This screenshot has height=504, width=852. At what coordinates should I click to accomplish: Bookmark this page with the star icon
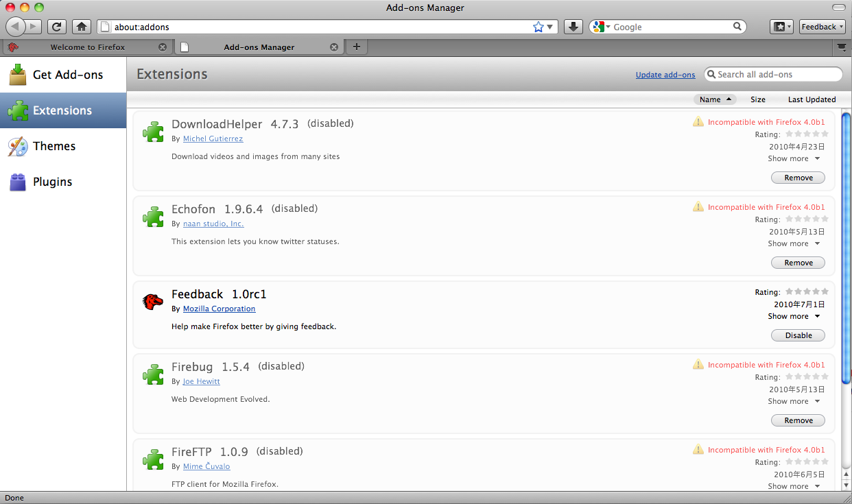click(x=538, y=27)
